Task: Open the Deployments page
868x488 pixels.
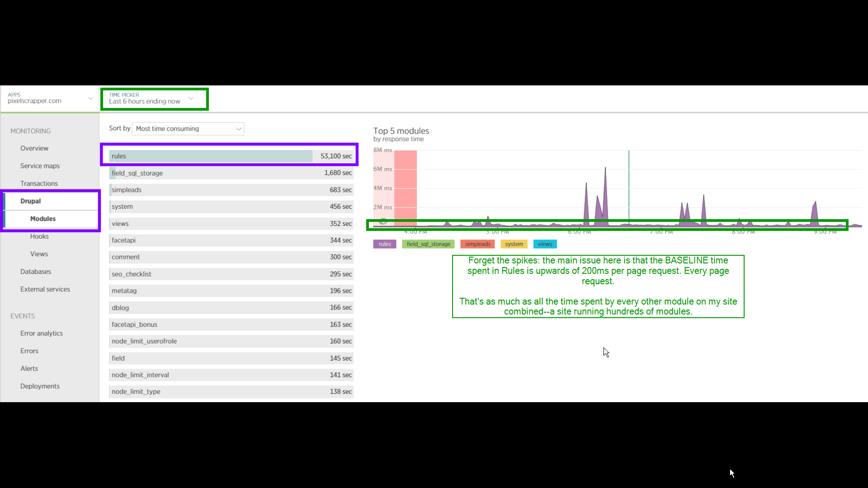Action: [40, 386]
